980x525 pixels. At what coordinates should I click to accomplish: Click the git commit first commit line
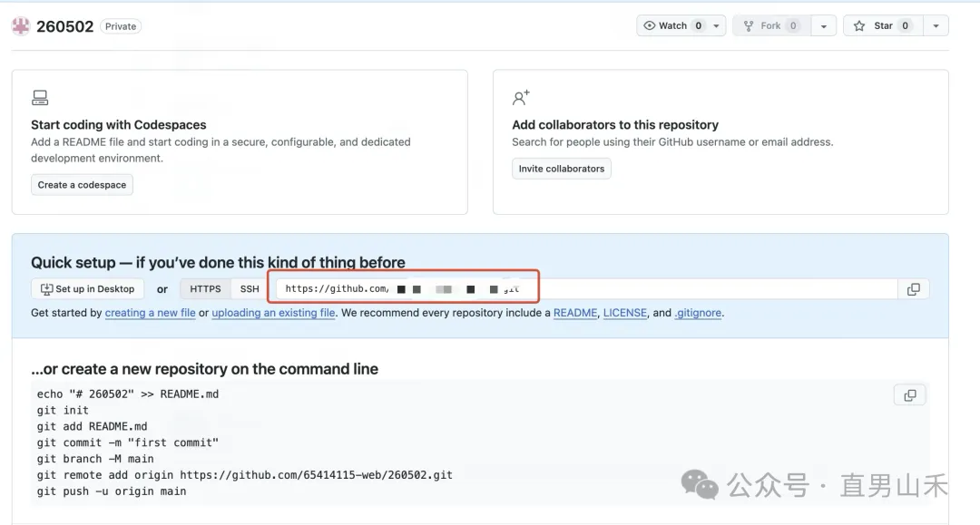point(128,442)
